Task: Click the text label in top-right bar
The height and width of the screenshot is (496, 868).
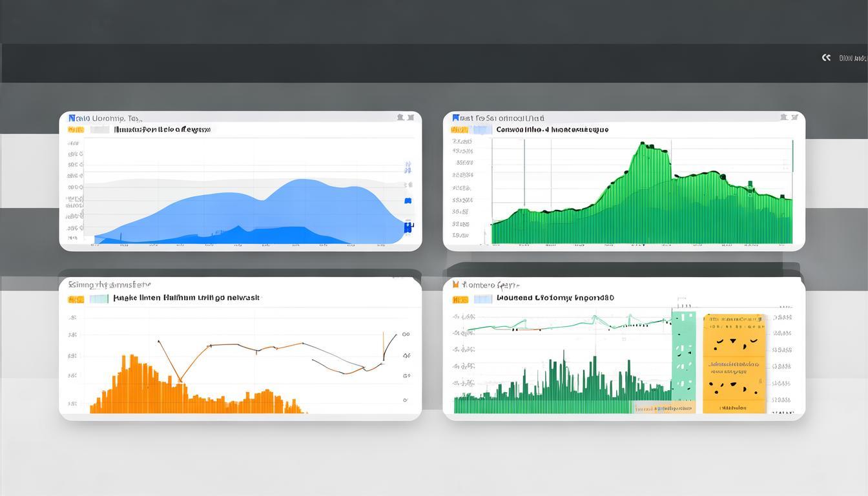Action: coord(852,58)
